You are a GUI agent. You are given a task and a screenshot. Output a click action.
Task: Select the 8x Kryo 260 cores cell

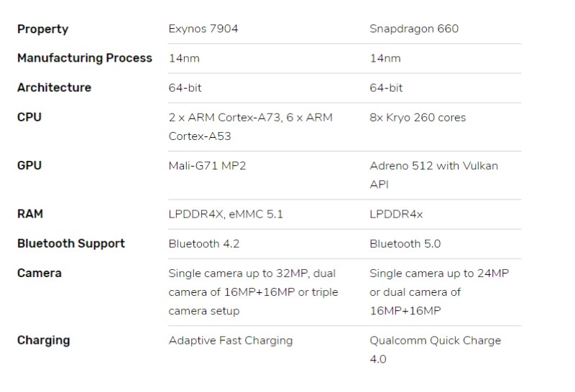click(x=418, y=117)
